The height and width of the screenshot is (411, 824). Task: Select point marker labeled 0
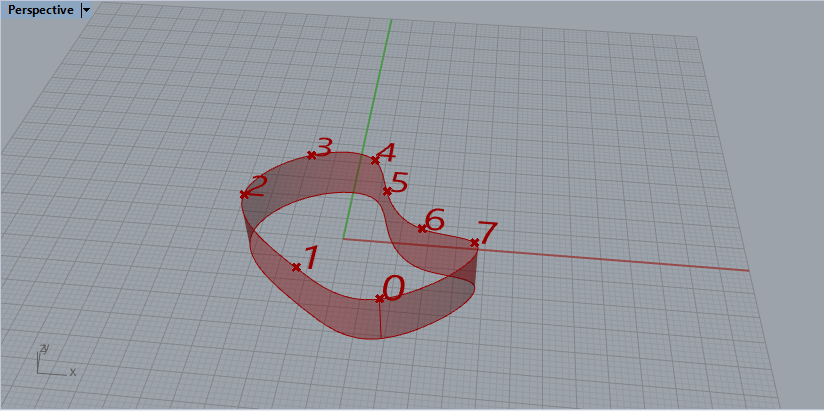tap(379, 299)
